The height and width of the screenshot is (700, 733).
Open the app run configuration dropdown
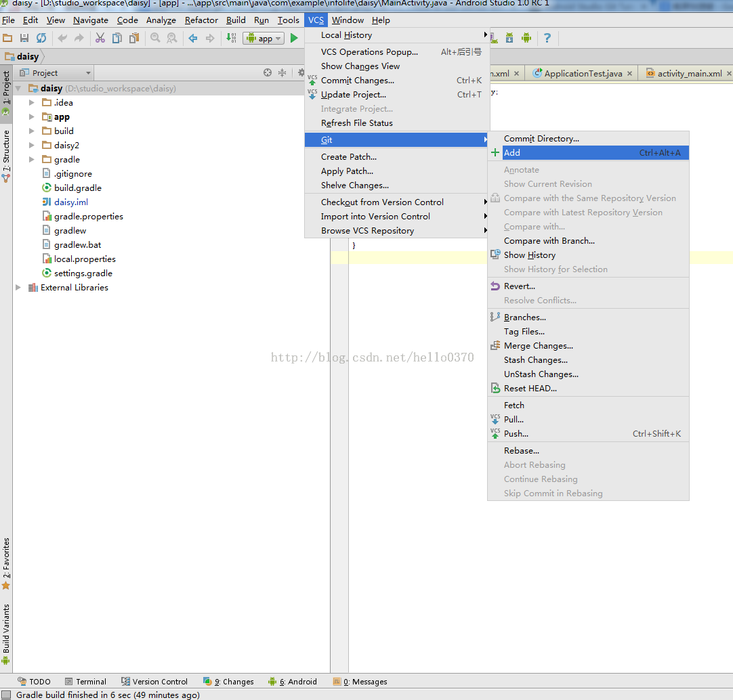[264, 39]
